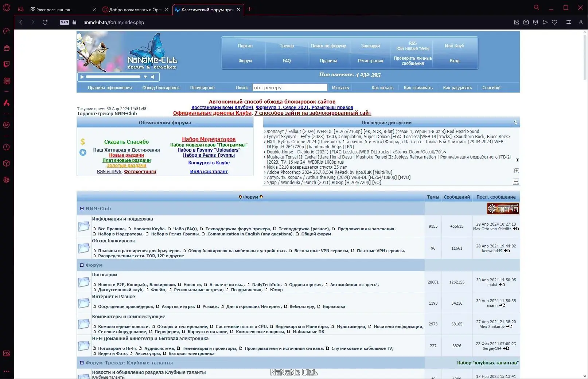Screen dimensions: 588x379
Task: Open the Twitch panel in sidebar
Action: (6, 65)
